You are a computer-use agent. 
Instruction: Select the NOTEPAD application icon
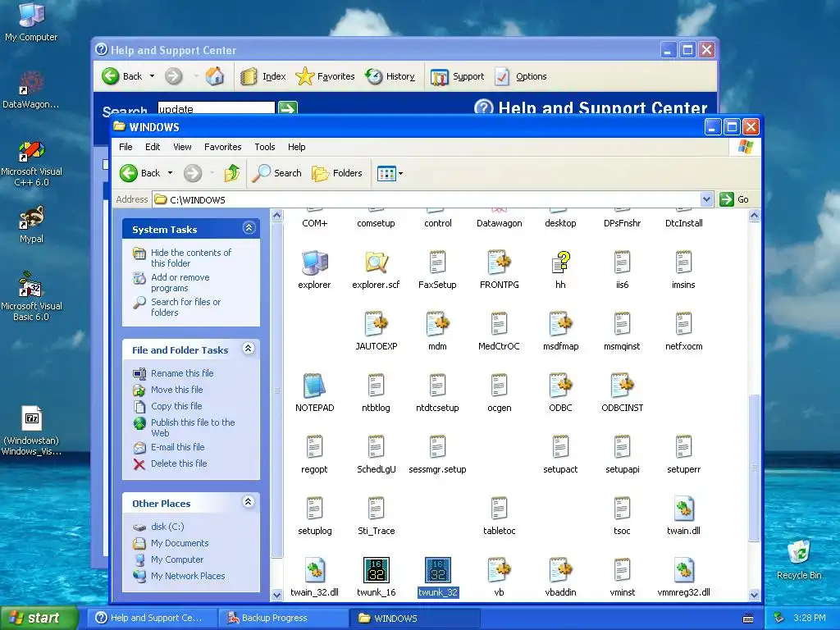click(x=314, y=386)
